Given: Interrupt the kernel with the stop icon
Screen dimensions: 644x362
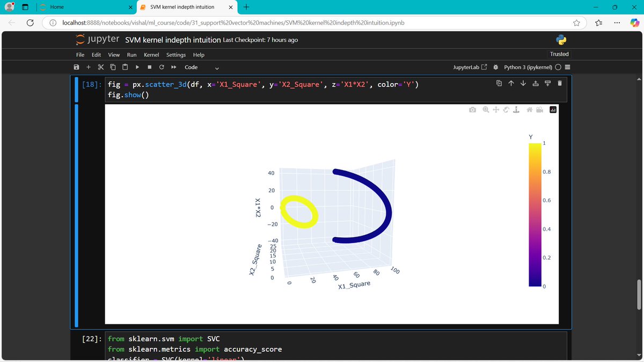Looking at the screenshot, I should 149,67.
